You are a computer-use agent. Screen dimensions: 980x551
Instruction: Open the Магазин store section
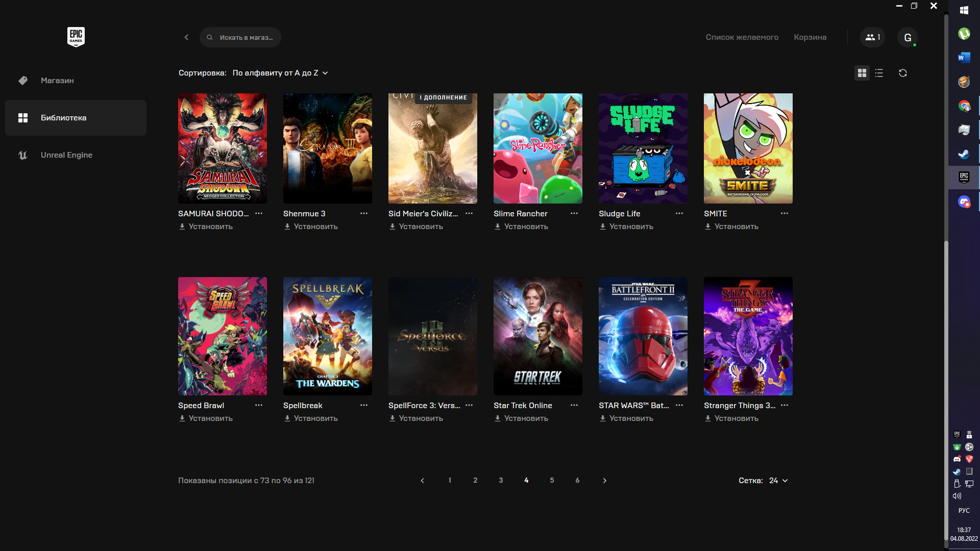pyautogui.click(x=76, y=81)
